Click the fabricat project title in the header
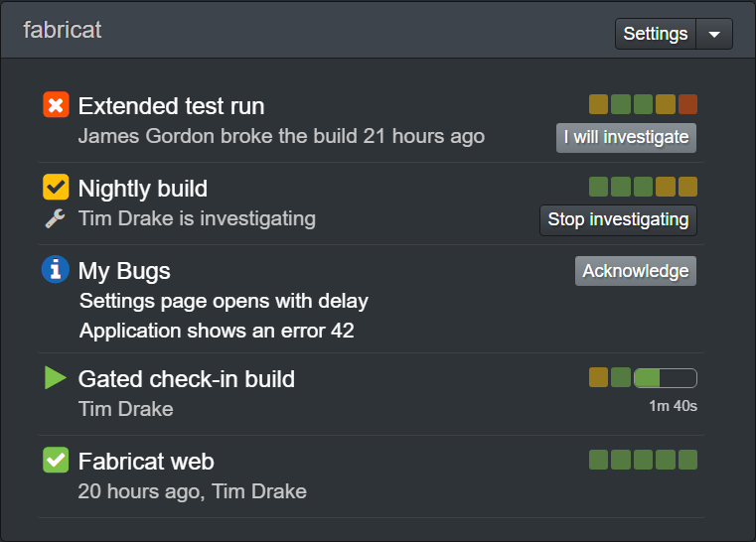The width and height of the screenshot is (756, 542). (x=63, y=30)
